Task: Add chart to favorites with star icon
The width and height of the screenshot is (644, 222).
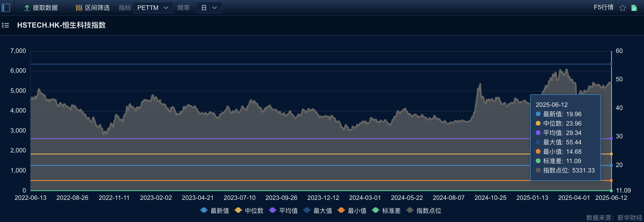Action: click(x=622, y=8)
